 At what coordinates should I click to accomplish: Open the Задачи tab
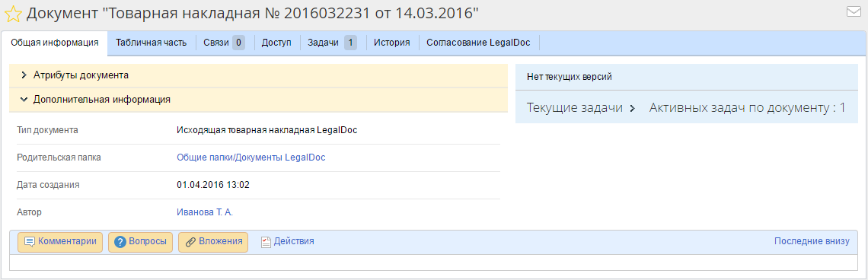tap(332, 43)
